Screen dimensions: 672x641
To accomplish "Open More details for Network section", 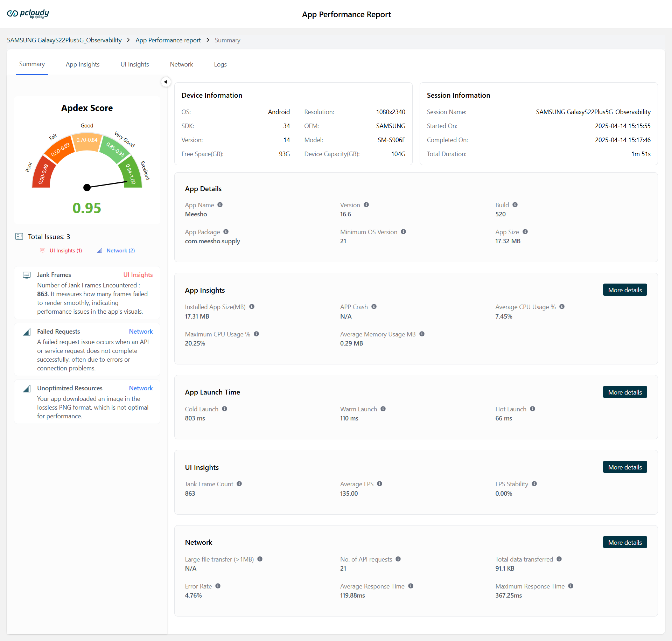I will click(625, 542).
